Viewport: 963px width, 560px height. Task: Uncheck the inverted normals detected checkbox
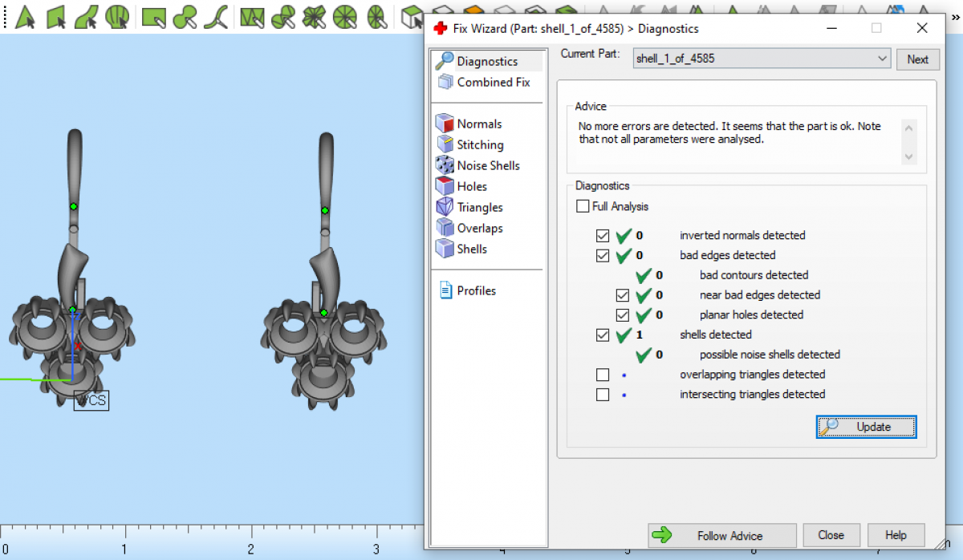click(603, 236)
